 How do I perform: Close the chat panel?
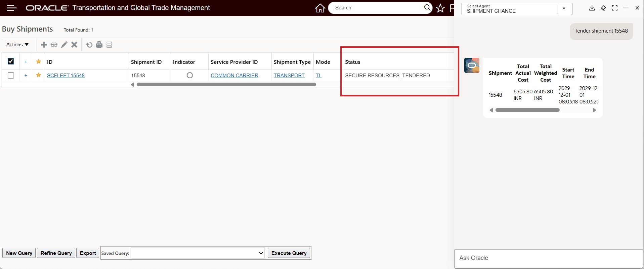tap(637, 8)
